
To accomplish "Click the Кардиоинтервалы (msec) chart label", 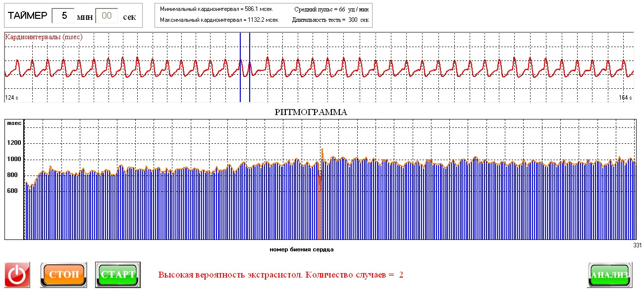I will pyautogui.click(x=44, y=37).
